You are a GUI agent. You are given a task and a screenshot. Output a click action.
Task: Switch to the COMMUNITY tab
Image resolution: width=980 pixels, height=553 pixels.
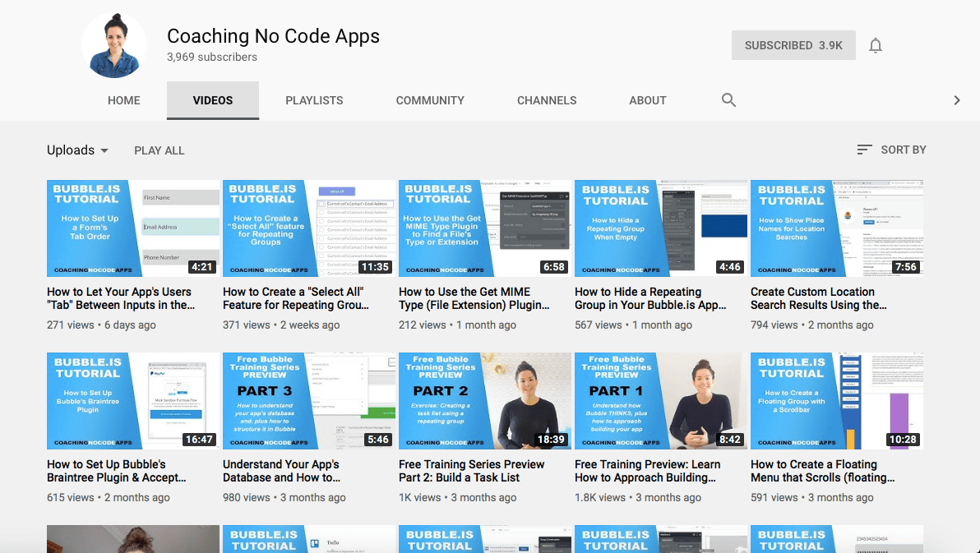[x=430, y=99]
